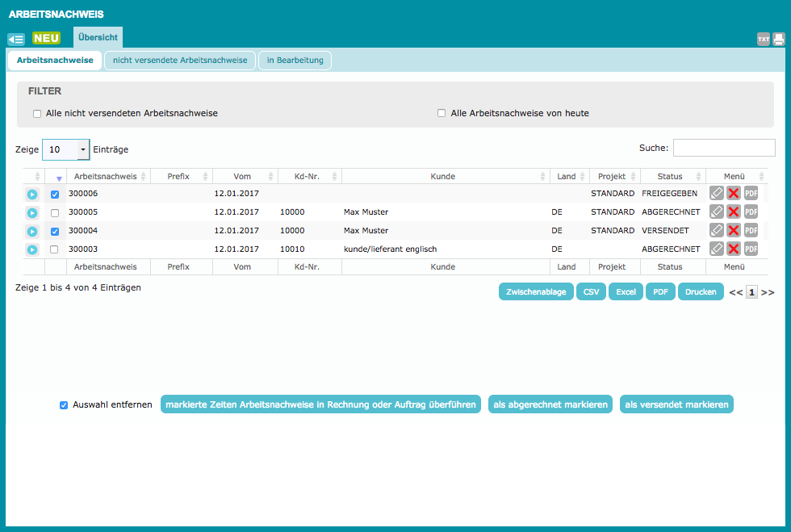Viewport: 791px width, 532px height.
Task: Click the back list icon beside NEU
Action: (x=16, y=39)
